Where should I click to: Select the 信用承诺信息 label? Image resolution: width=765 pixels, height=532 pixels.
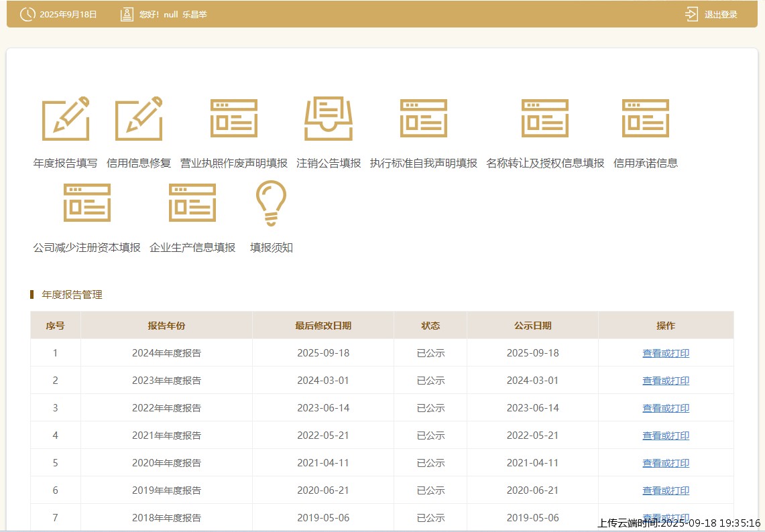646,163
